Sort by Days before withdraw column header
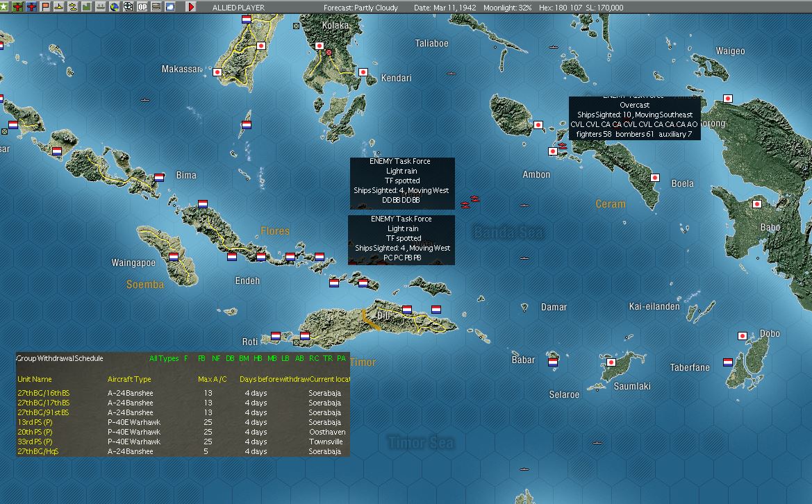The image size is (812, 504). point(274,379)
